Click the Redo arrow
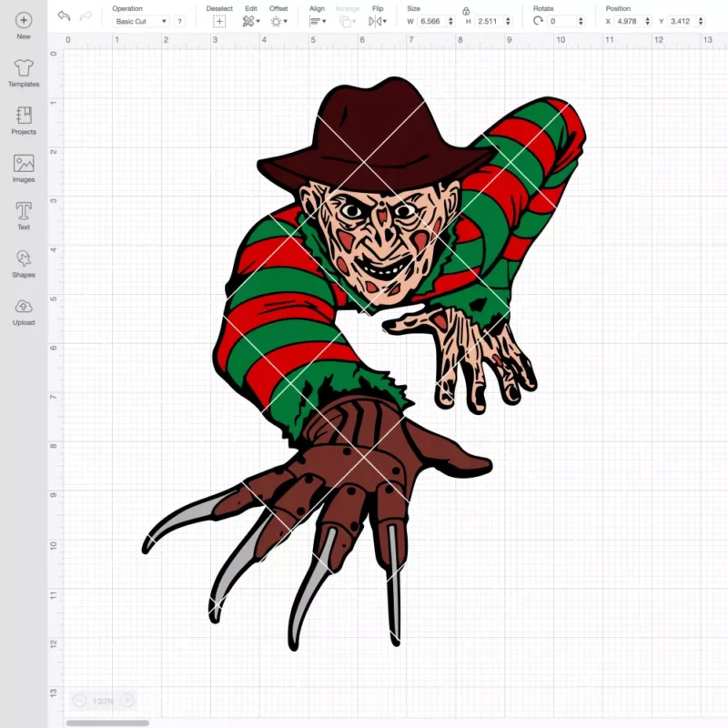 [x=86, y=16]
